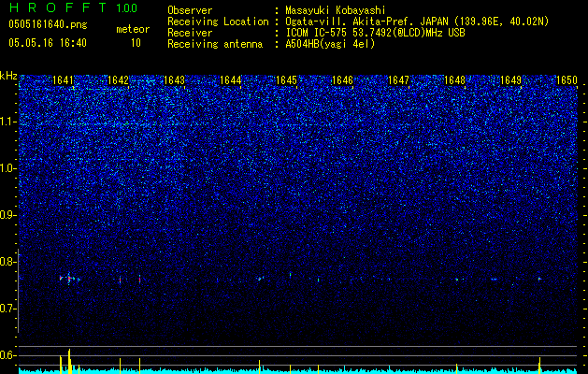The height and width of the screenshot is (374, 588).
Task: Click the 0.9 kHz frequency label
Action: point(8,215)
